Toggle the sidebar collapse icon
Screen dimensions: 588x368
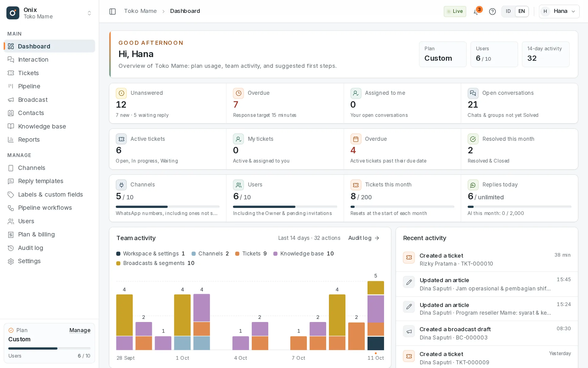click(x=112, y=11)
